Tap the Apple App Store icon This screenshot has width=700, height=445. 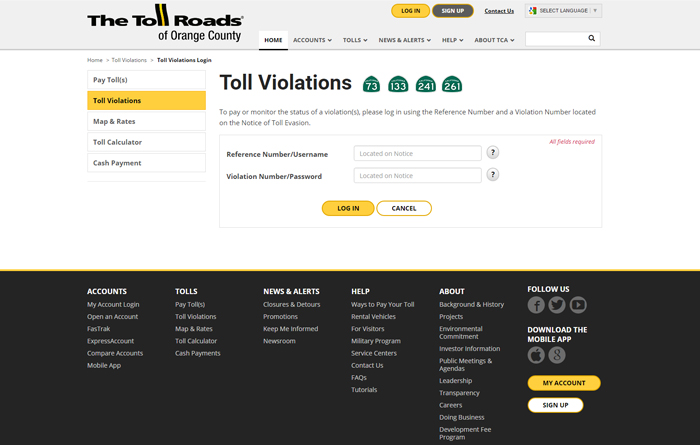(x=536, y=355)
